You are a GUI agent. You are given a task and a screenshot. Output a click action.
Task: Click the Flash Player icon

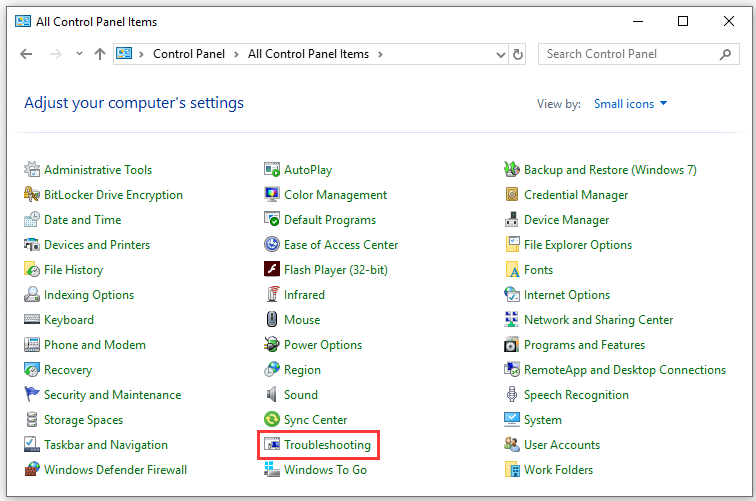272,269
